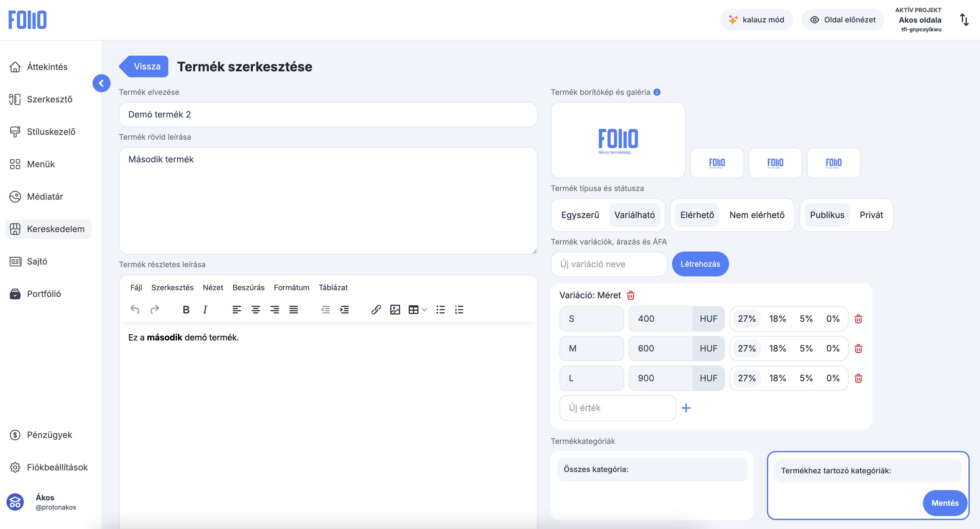Click the insert image icon in editor toolbar
This screenshot has height=529, width=980.
395,310
